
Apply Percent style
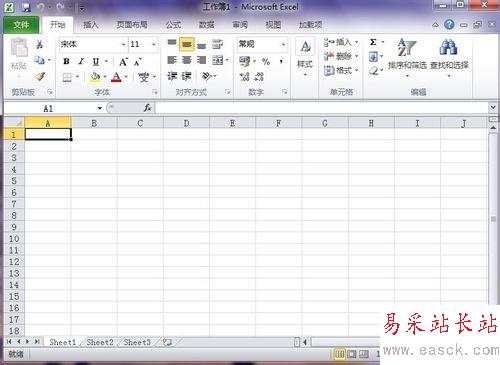(x=266, y=61)
